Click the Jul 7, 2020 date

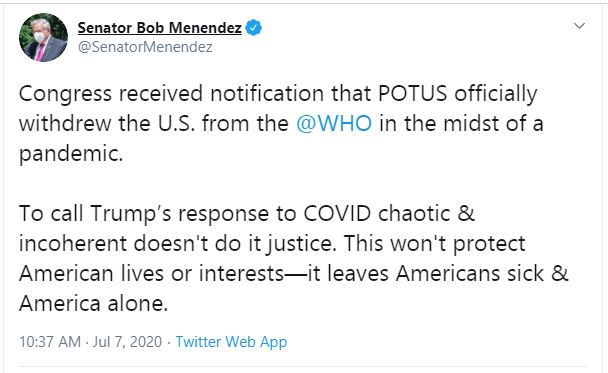[127, 342]
